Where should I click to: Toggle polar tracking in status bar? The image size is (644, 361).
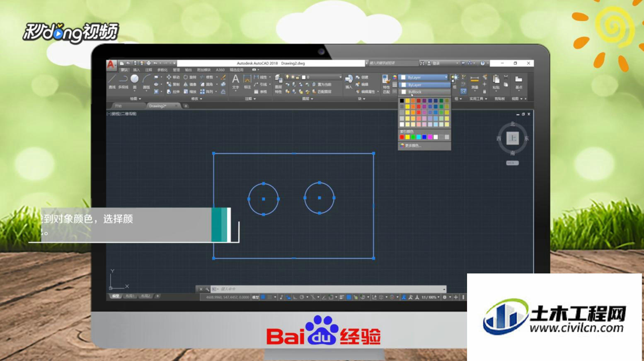tap(302, 297)
